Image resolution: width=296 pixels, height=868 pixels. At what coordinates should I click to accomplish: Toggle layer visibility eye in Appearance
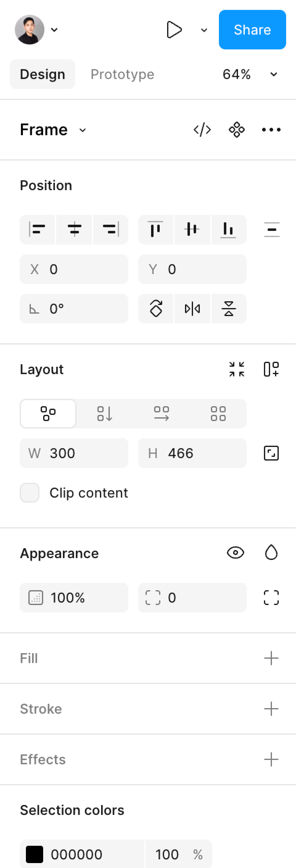235,553
